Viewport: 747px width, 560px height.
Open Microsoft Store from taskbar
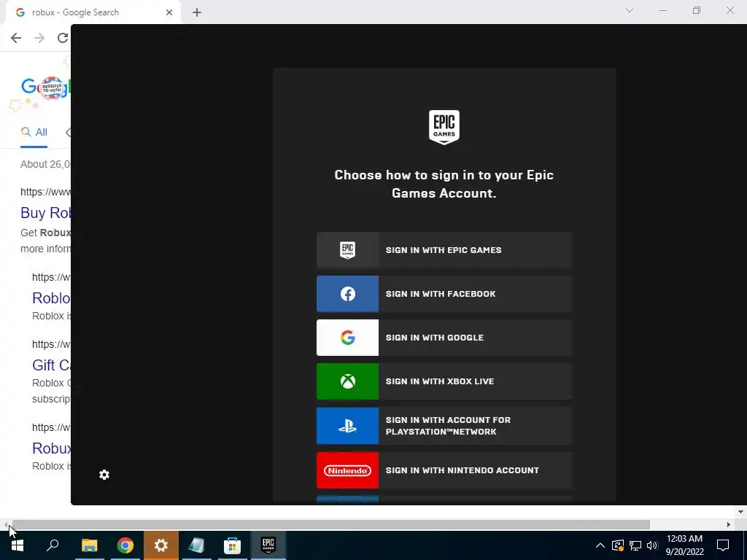click(232, 545)
